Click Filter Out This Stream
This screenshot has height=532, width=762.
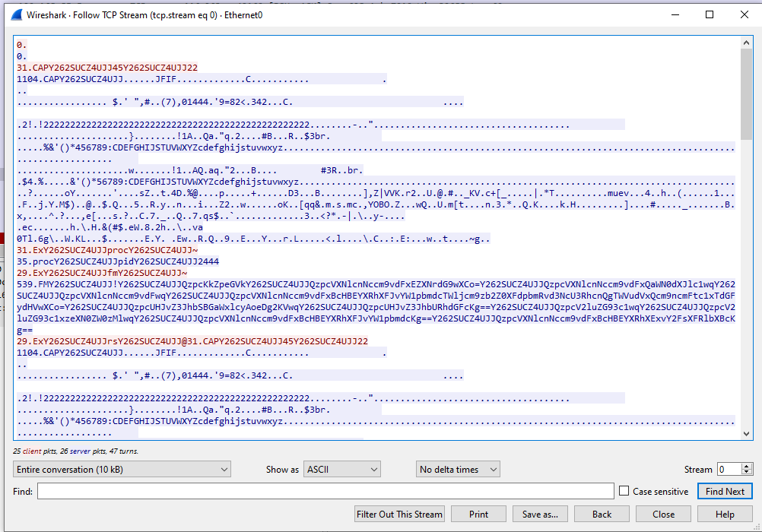coord(399,515)
